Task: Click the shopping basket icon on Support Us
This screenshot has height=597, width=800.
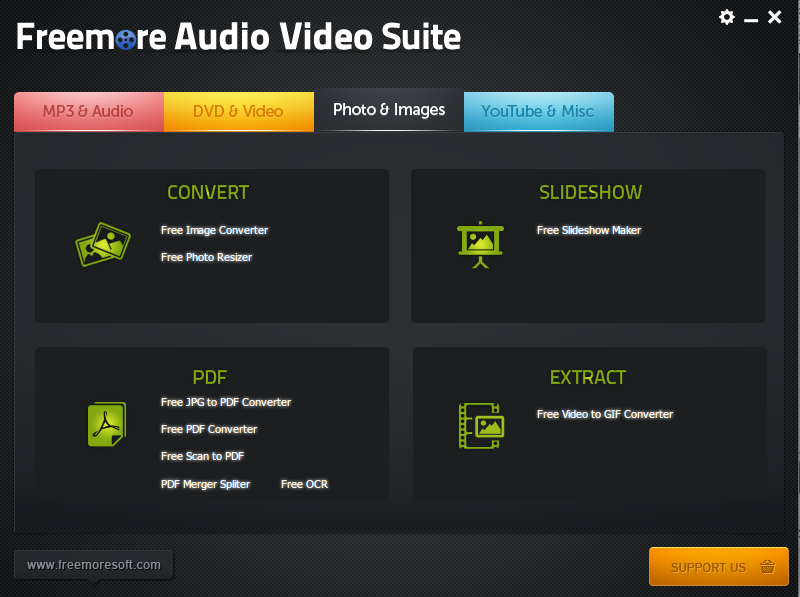Action: coord(767,566)
